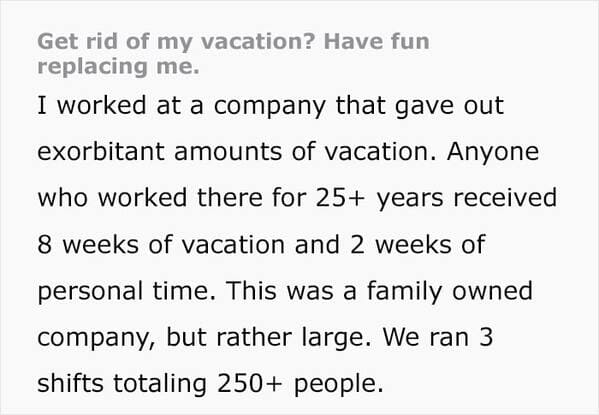Click the word "totaling" in the last line

coord(160,384)
